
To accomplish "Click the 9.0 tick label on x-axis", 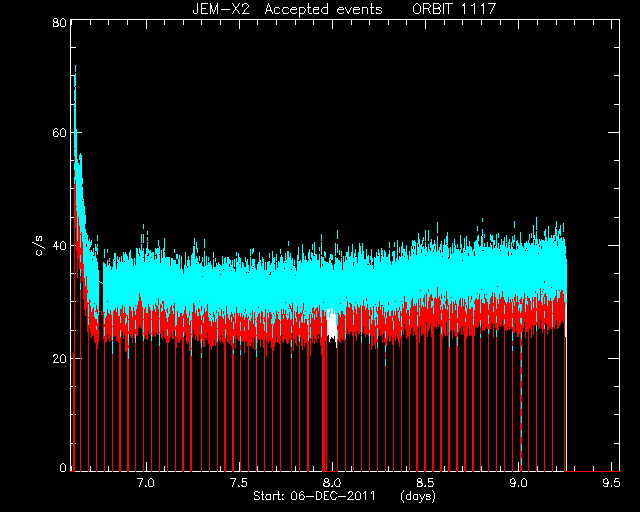I will pos(518,483).
